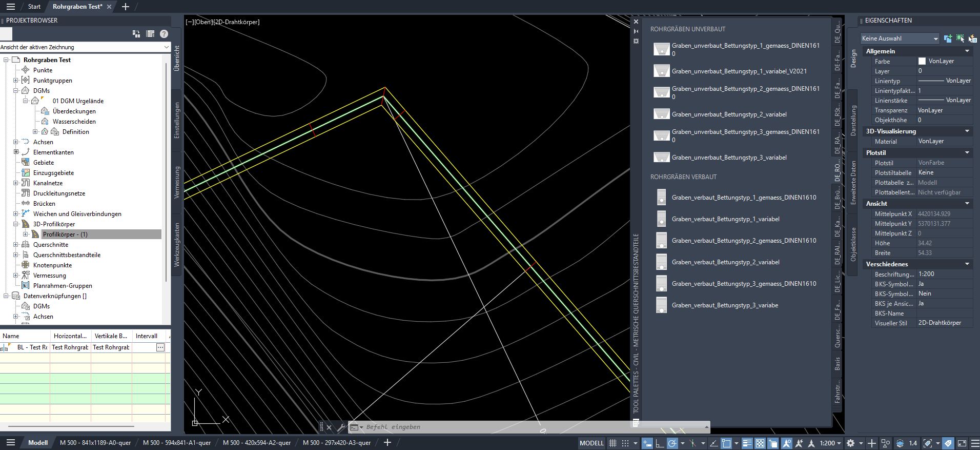Collapse the DGMs tree node

pos(16,91)
